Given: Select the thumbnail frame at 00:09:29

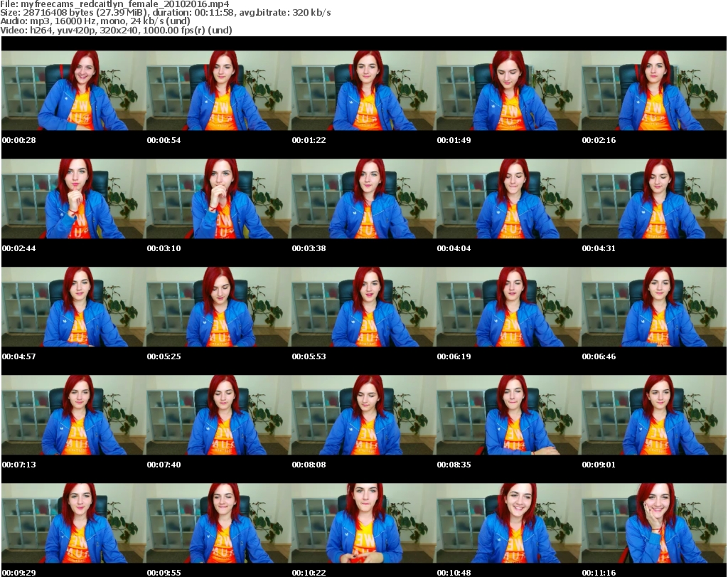Looking at the screenshot, I should pos(74,523).
